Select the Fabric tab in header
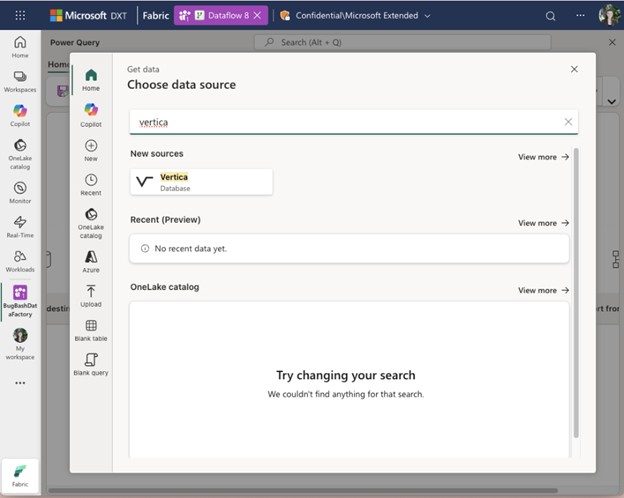Viewport: 624px width, 498px height. coord(155,16)
